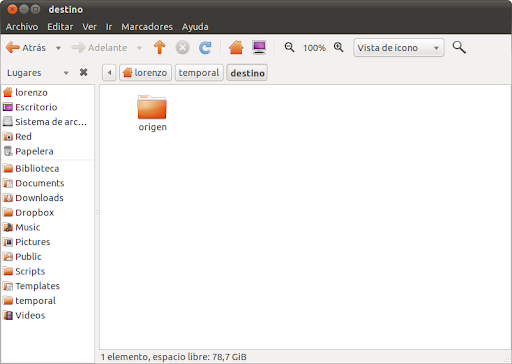Open Sistema de archivos in sidebar
Image resolution: width=512 pixels, height=364 pixels.
48,122
